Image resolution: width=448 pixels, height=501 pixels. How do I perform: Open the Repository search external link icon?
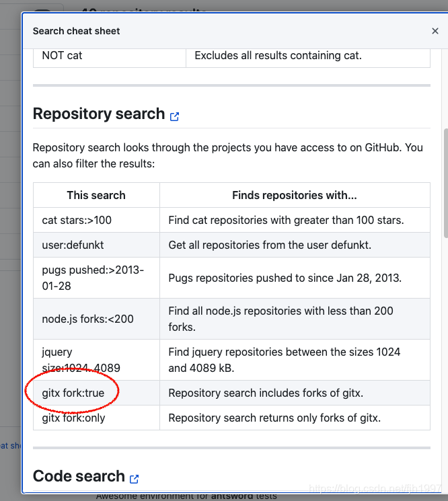click(175, 116)
